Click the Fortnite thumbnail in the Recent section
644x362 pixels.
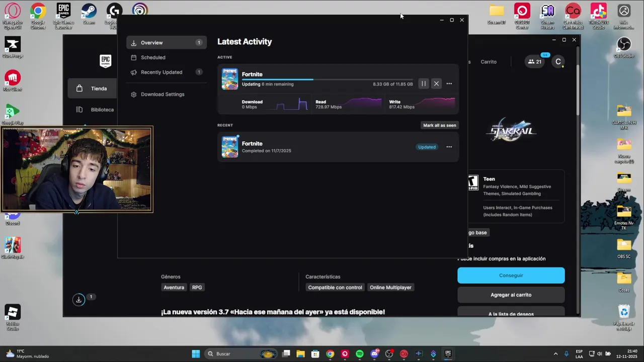pos(229,146)
